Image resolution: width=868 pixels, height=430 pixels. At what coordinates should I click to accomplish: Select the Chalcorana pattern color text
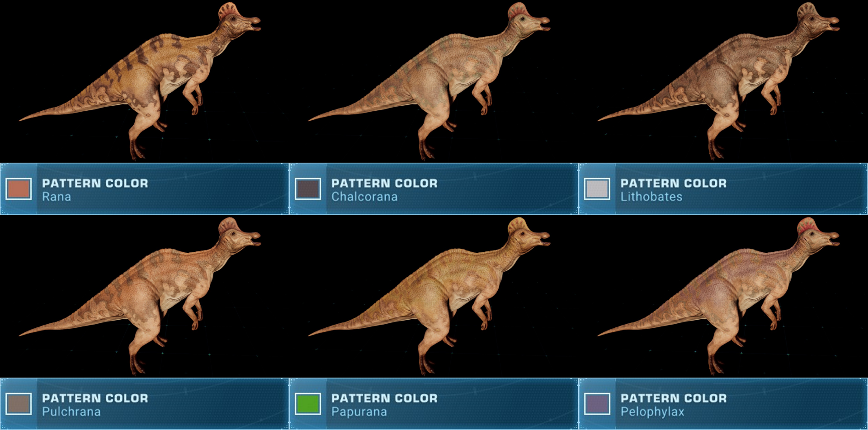pyautogui.click(x=364, y=197)
